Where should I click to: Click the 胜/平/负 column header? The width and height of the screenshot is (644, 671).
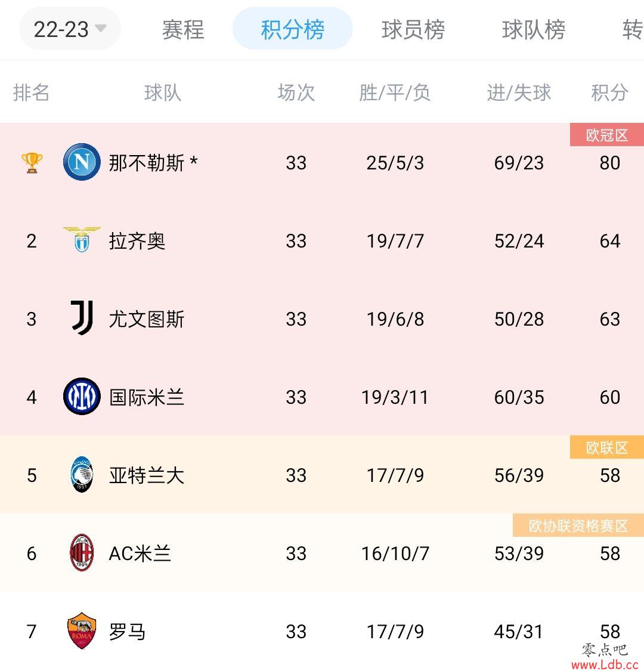(x=395, y=92)
